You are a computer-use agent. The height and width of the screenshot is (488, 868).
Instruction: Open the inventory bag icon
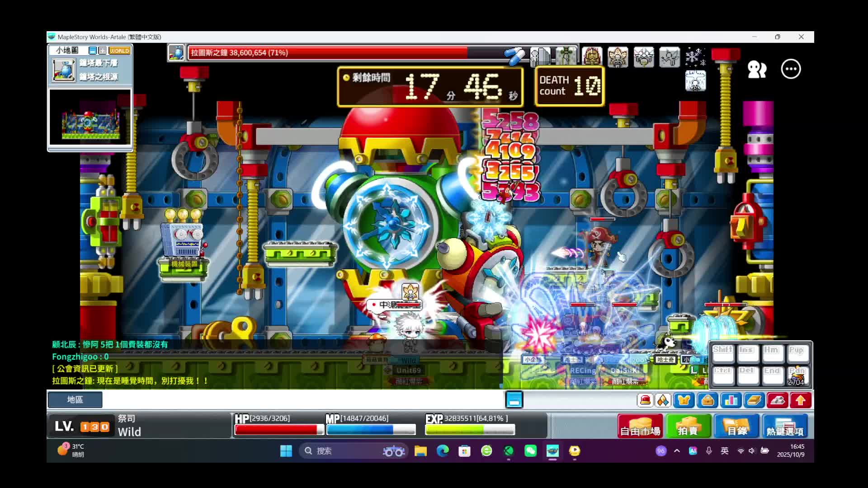(x=708, y=400)
